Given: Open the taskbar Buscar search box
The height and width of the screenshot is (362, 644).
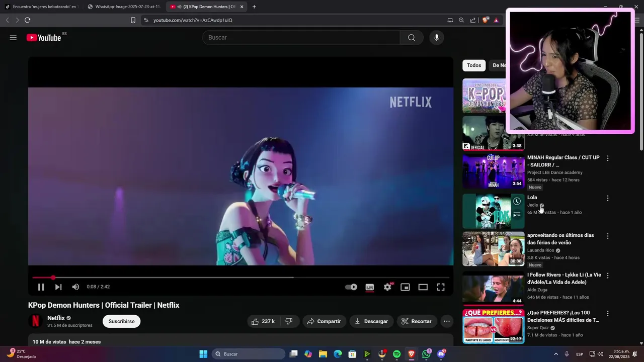Looking at the screenshot, I should [249, 354].
